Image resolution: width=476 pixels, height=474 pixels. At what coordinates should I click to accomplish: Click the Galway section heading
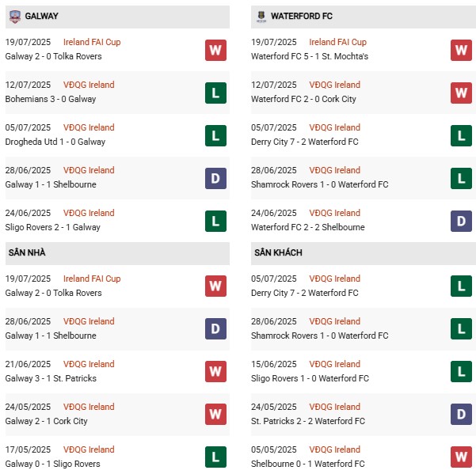pyautogui.click(x=41, y=16)
